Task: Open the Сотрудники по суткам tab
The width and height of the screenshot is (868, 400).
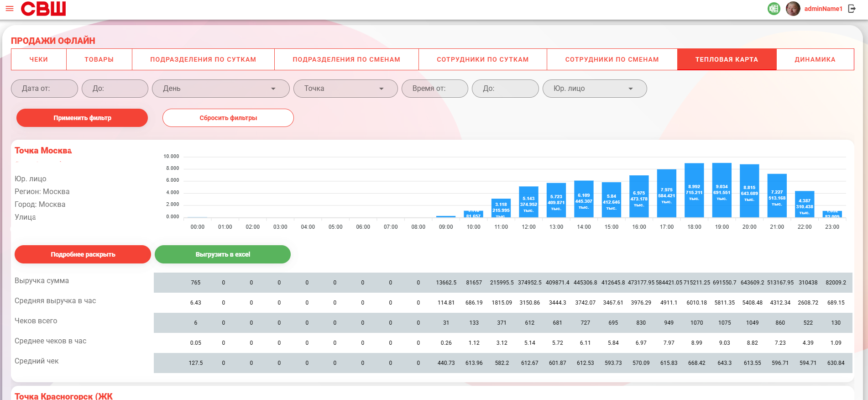Action: coord(483,59)
